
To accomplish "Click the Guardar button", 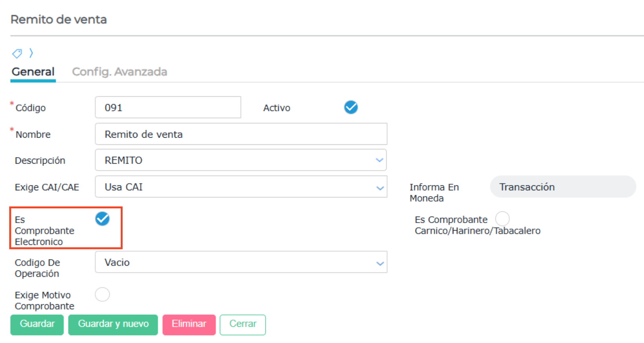I will click(37, 324).
